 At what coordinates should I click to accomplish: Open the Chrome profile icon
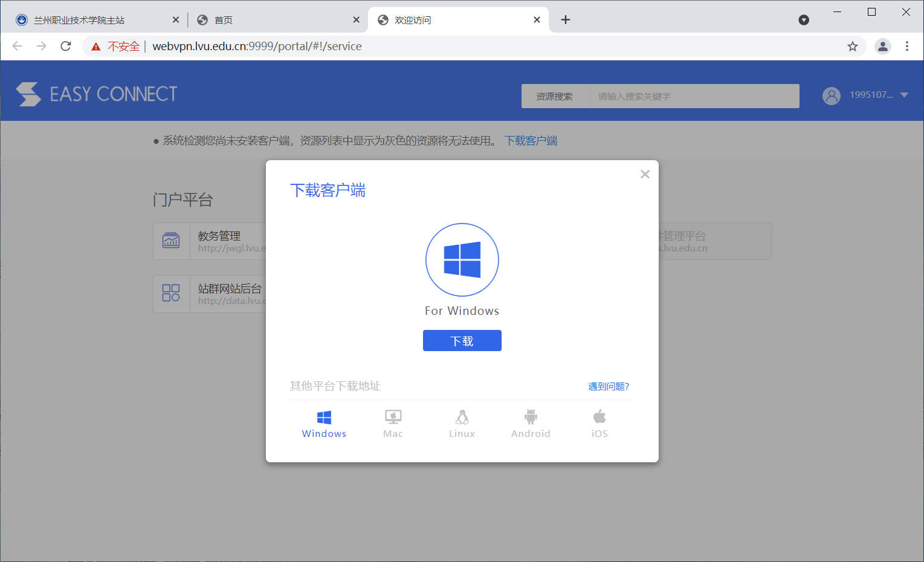(x=883, y=47)
